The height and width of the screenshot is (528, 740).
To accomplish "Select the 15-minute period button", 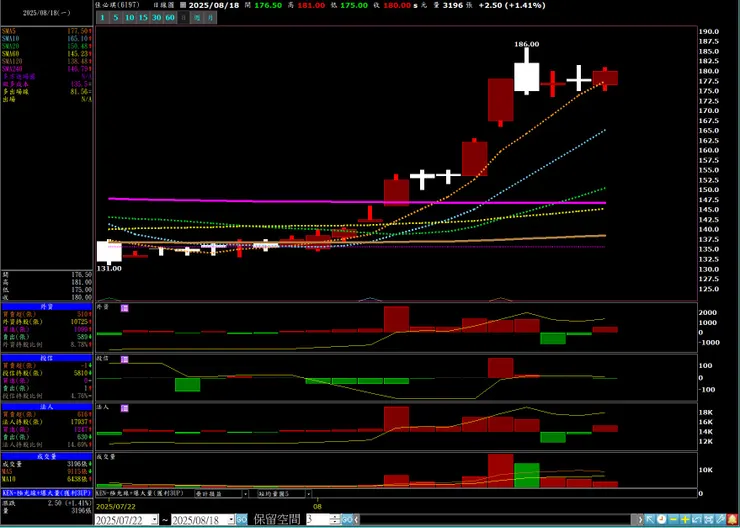I will coord(143,18).
